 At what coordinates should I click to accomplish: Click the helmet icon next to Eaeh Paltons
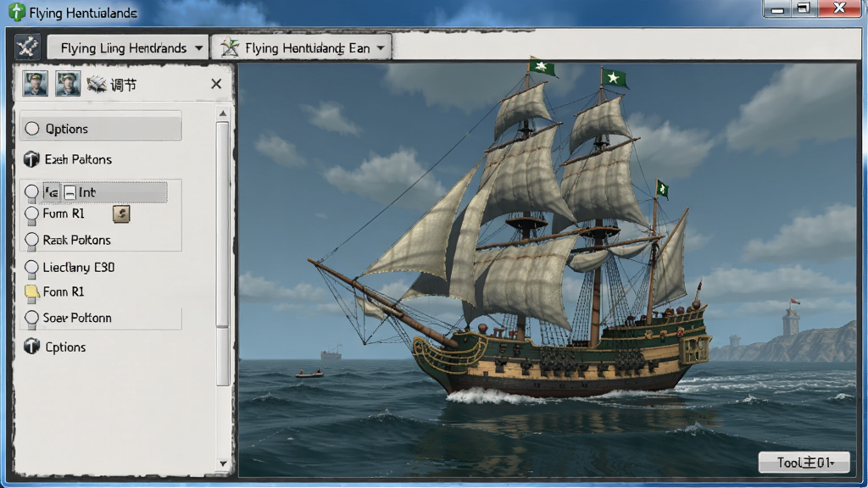tap(31, 159)
